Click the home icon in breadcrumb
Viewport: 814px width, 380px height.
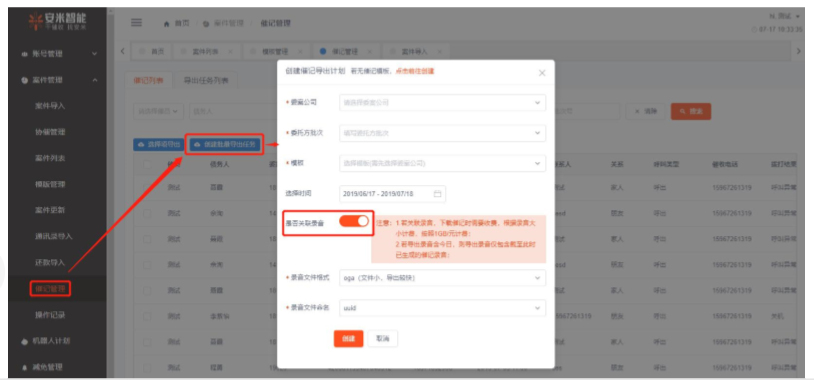167,24
